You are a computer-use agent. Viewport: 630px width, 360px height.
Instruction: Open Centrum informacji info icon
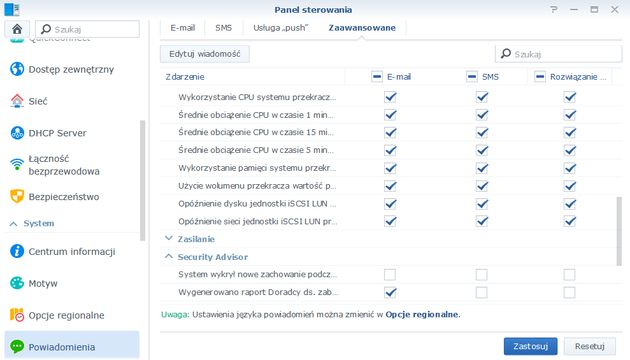17,252
